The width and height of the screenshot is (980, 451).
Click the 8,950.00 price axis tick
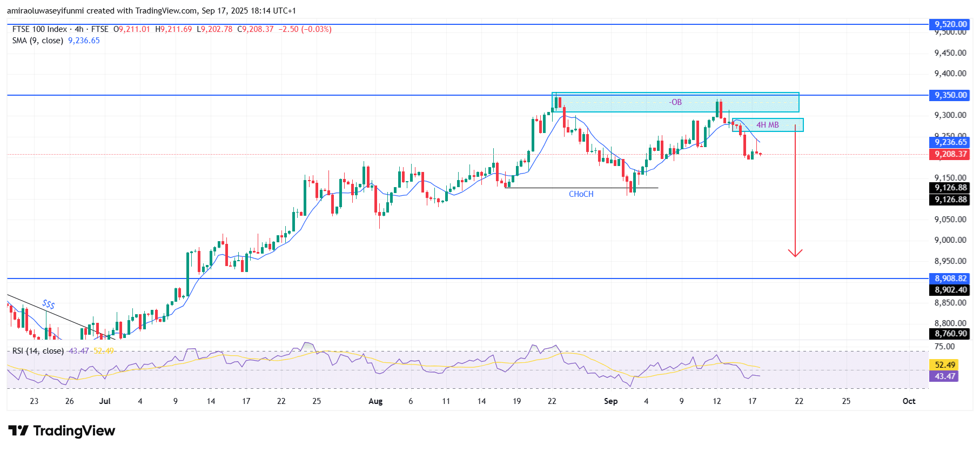point(950,261)
